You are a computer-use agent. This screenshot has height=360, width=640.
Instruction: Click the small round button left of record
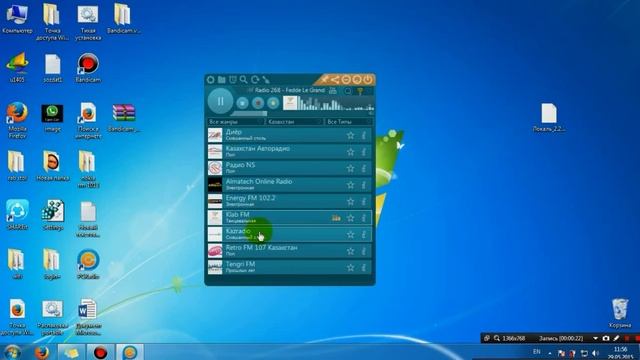(x=242, y=103)
